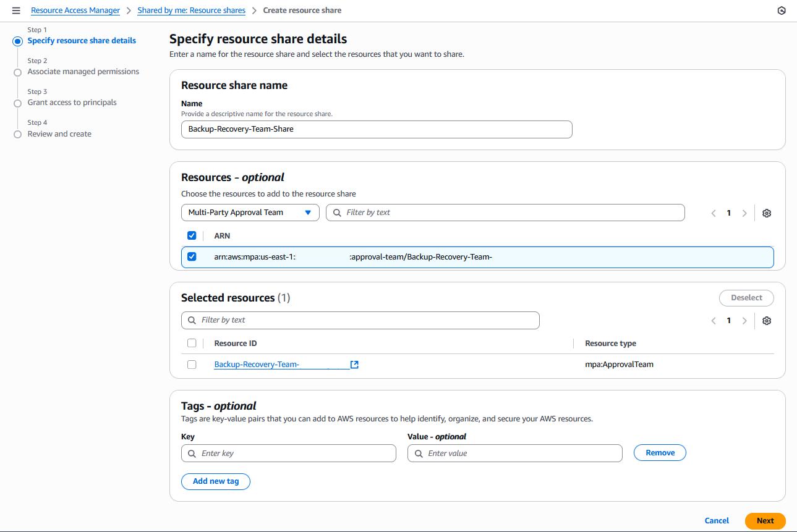
Task: Deselect the approval-team ARN row checkbox
Action: coord(192,256)
